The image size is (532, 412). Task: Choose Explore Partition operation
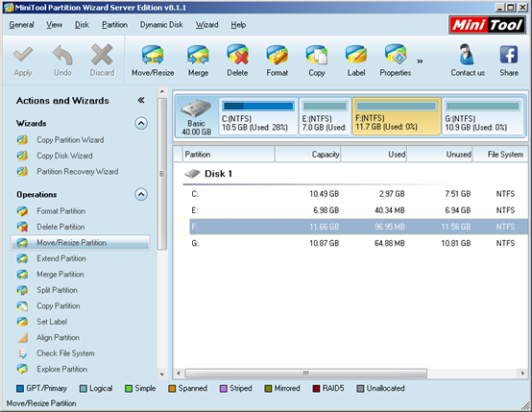click(62, 369)
